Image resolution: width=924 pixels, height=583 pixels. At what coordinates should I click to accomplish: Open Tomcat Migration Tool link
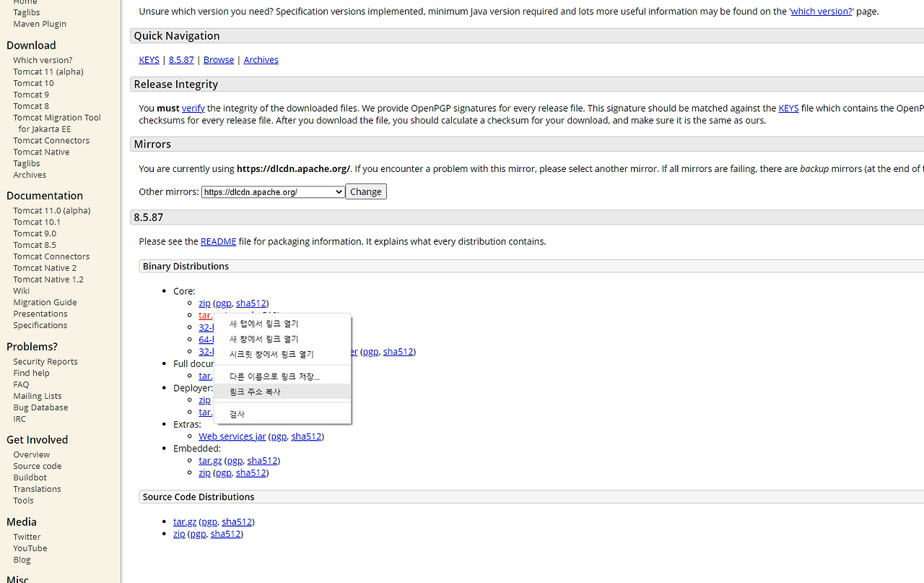click(x=57, y=123)
